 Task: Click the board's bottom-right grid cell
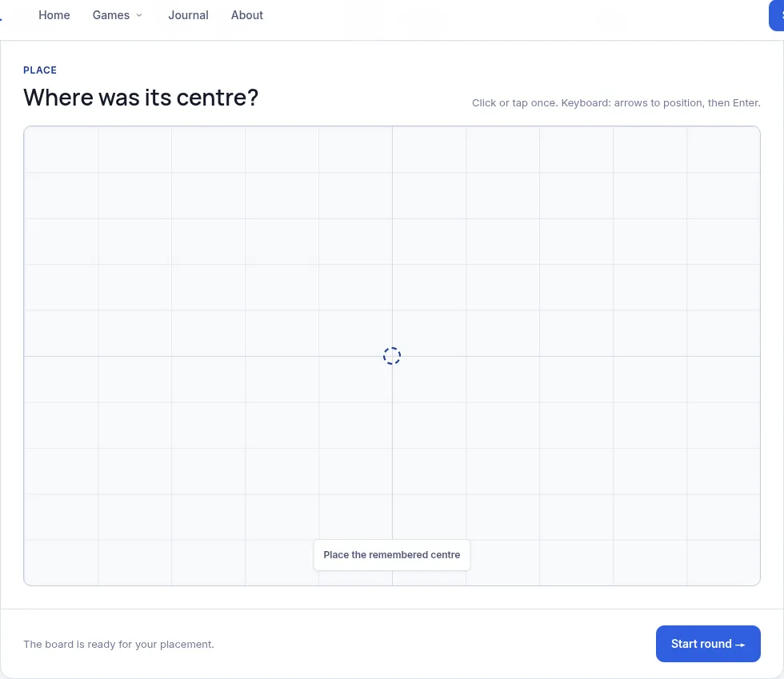tap(723, 562)
